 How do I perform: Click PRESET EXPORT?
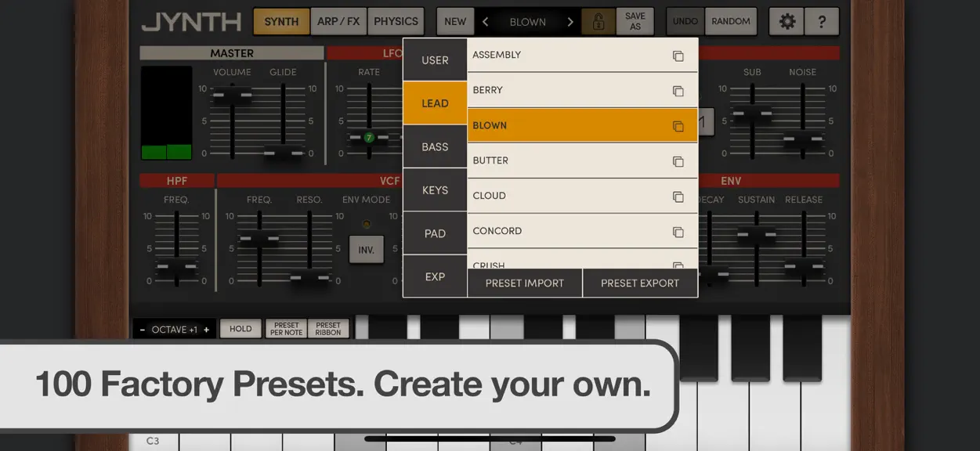pyautogui.click(x=640, y=283)
